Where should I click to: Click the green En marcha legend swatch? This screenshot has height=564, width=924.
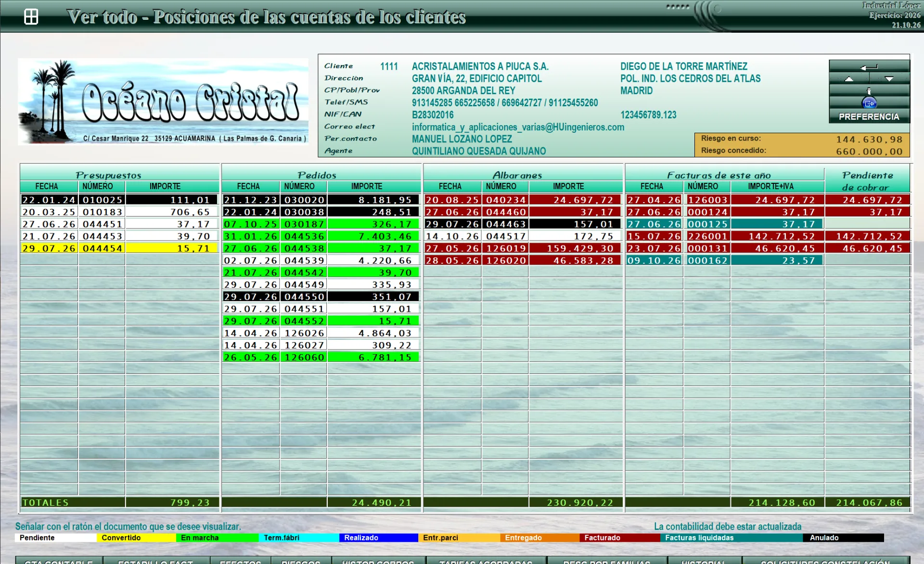click(x=218, y=538)
